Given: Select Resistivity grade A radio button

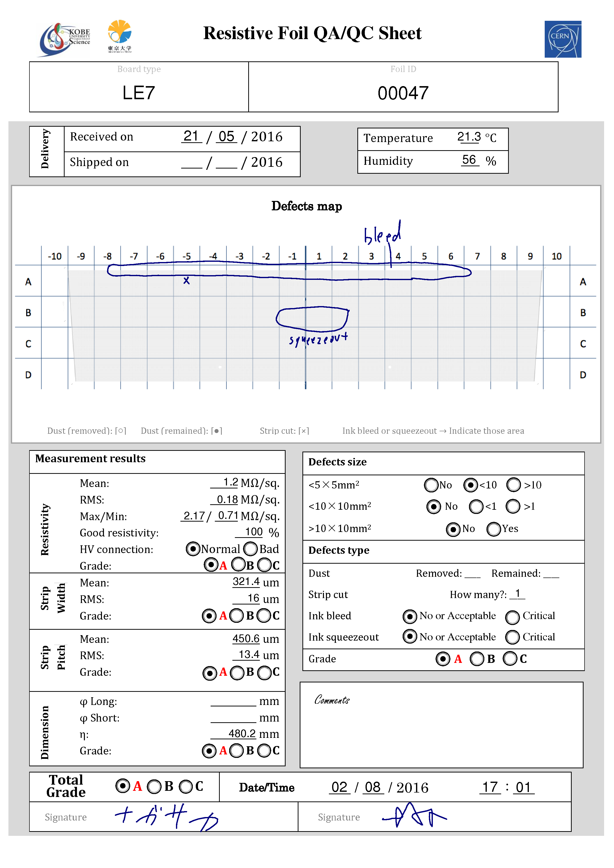Looking at the screenshot, I should pyautogui.click(x=211, y=565).
